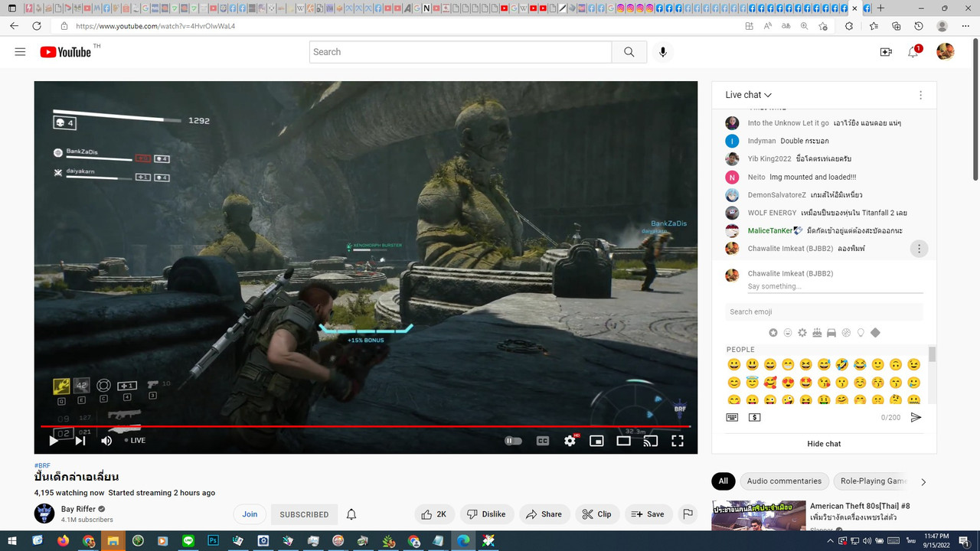Select the Audio commentaries chip
The image size is (980, 551).
click(784, 481)
